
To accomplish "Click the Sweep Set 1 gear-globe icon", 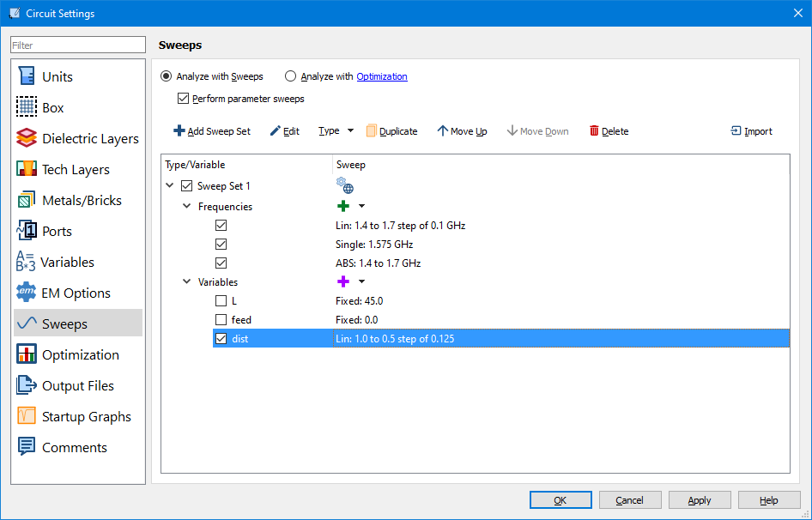I will click(x=344, y=185).
